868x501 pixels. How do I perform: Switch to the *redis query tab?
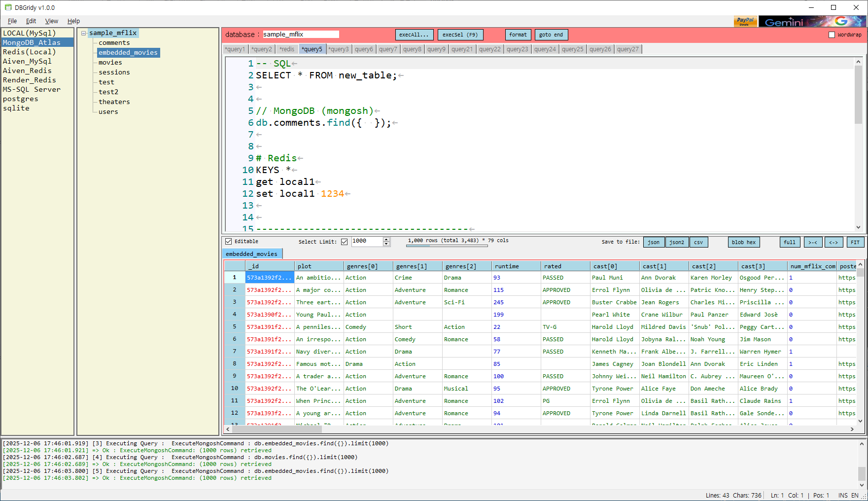[x=287, y=49]
